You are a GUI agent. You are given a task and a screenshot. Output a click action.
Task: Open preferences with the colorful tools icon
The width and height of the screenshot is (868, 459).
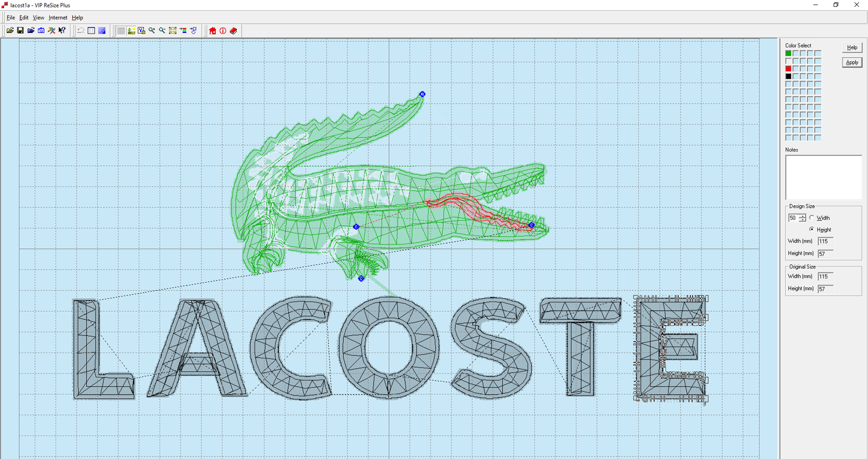pos(52,31)
